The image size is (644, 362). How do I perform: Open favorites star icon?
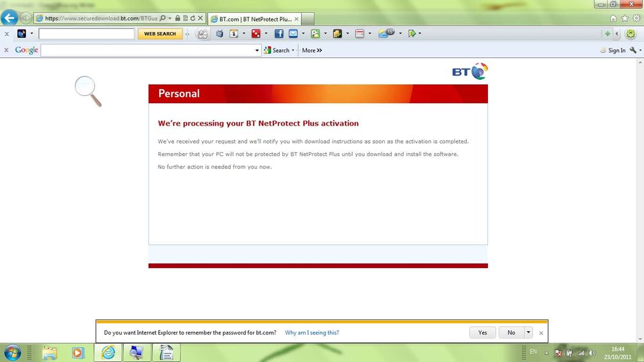click(625, 19)
